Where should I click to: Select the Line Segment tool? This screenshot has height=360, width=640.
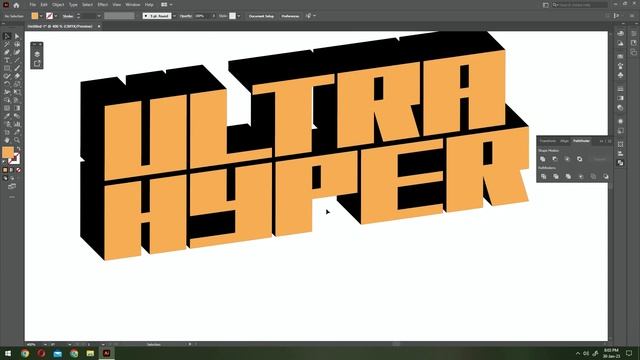[17, 60]
